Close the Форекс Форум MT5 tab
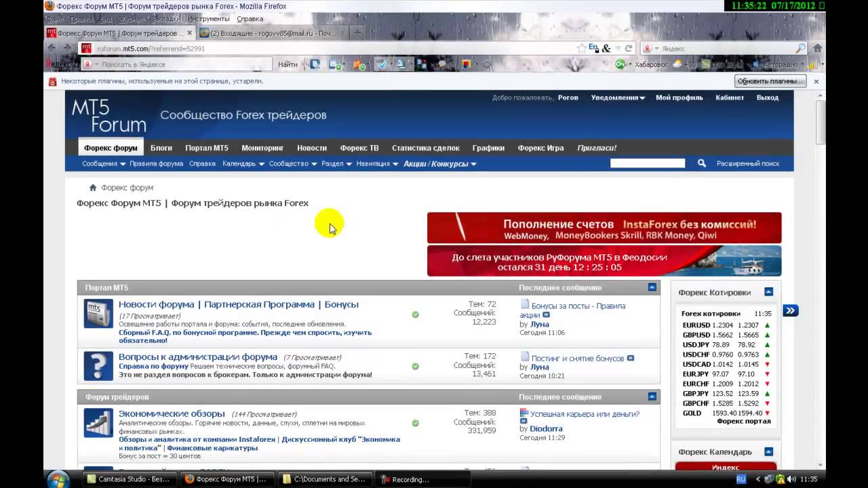The height and width of the screenshot is (488, 868). (x=189, y=33)
